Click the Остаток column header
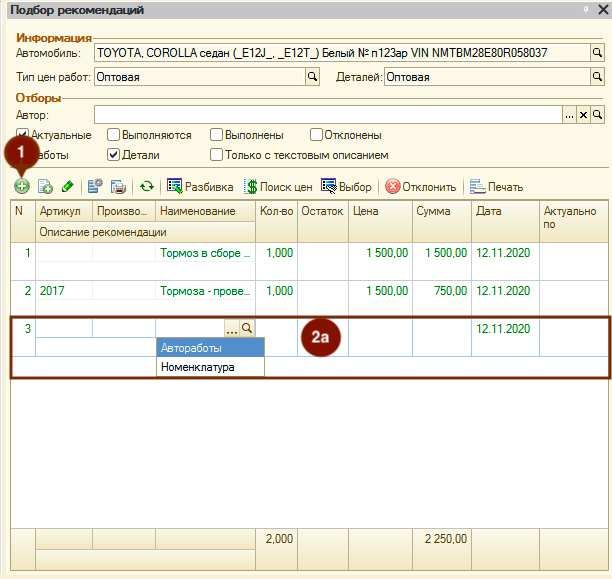 [x=323, y=221]
